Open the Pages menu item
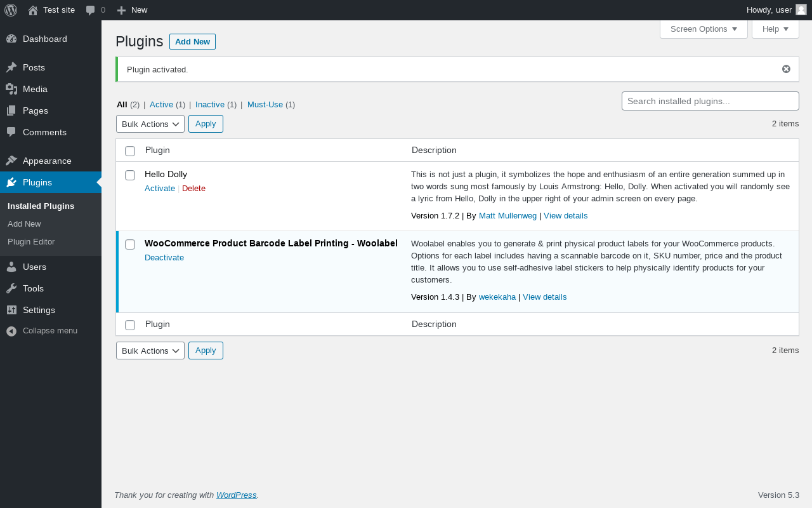This screenshot has width=812, height=508. point(51,110)
